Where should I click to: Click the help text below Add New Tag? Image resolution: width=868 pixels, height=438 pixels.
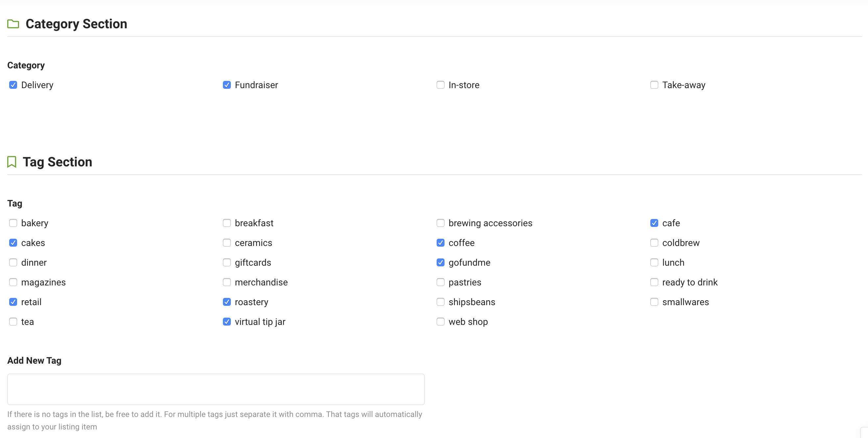(215, 421)
